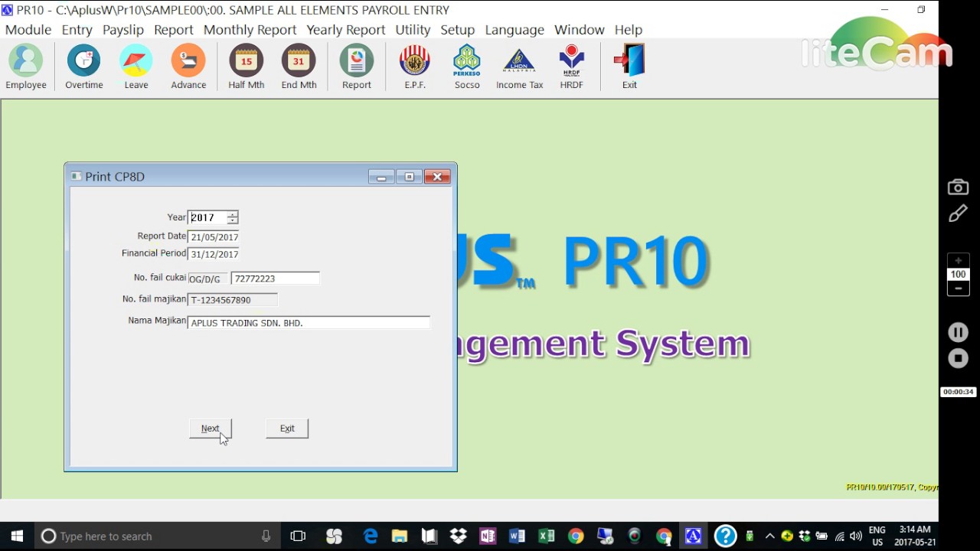Open the Help menu
The height and width of the screenshot is (551, 980).
click(x=629, y=30)
